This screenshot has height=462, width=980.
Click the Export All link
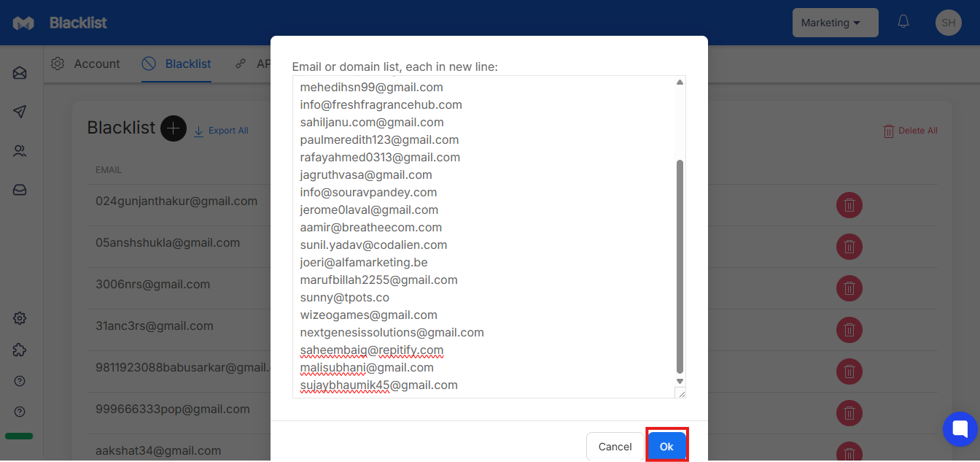point(221,131)
